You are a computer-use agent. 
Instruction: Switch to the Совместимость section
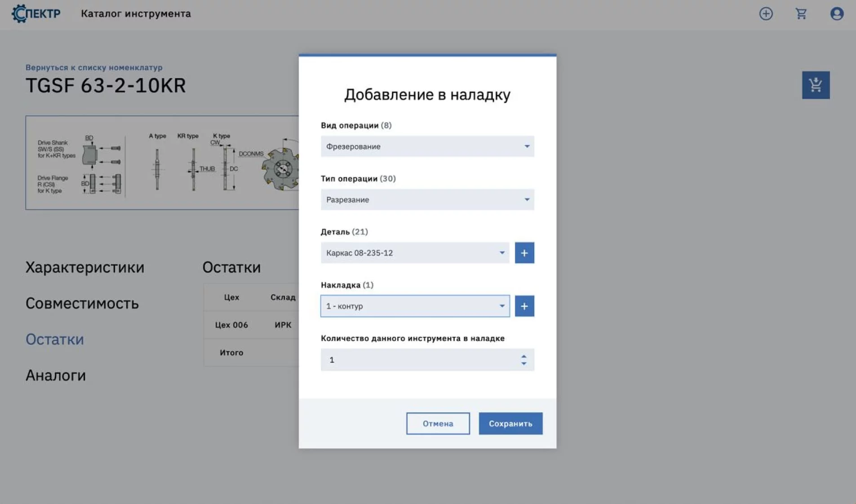pyautogui.click(x=82, y=303)
